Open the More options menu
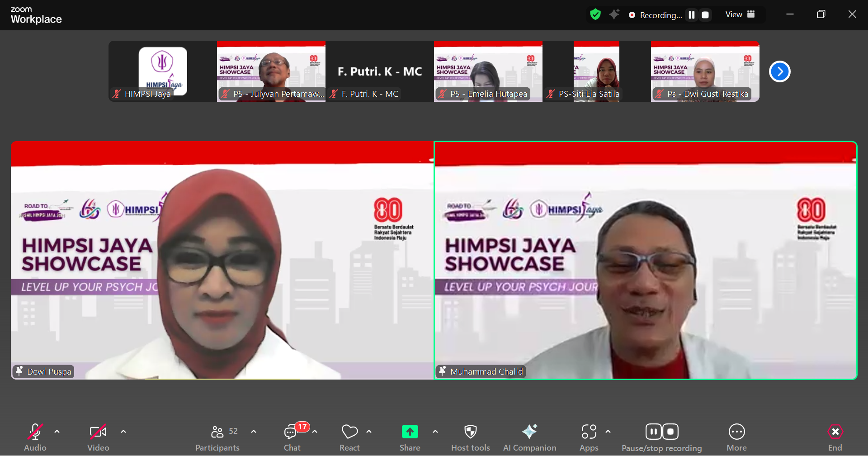The width and height of the screenshot is (868, 456). pos(737,437)
